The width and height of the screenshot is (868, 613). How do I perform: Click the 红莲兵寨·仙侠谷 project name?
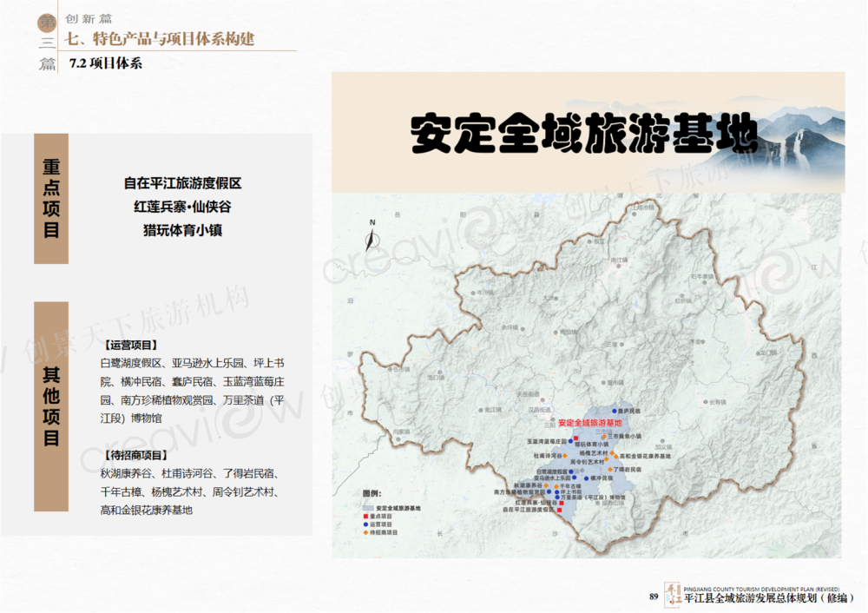181,208
